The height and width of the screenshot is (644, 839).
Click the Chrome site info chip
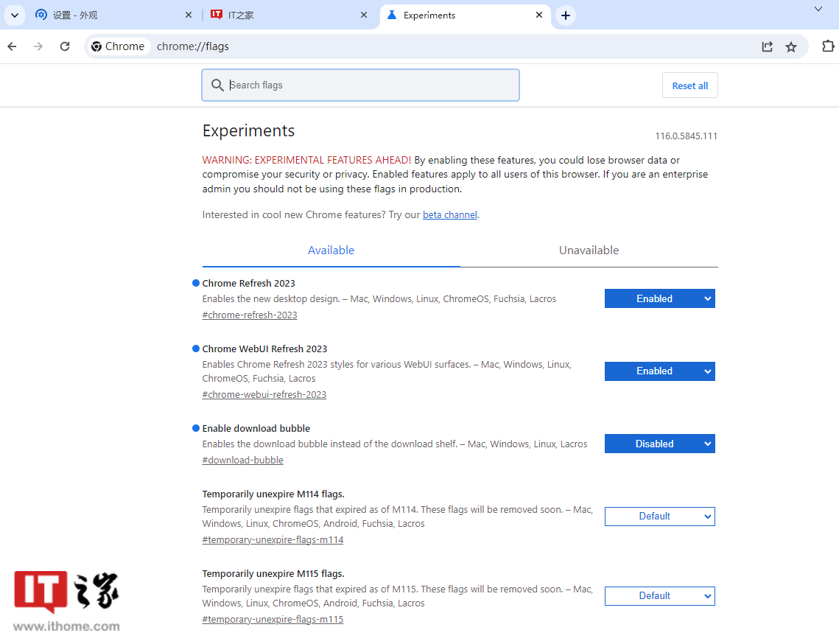(x=119, y=46)
